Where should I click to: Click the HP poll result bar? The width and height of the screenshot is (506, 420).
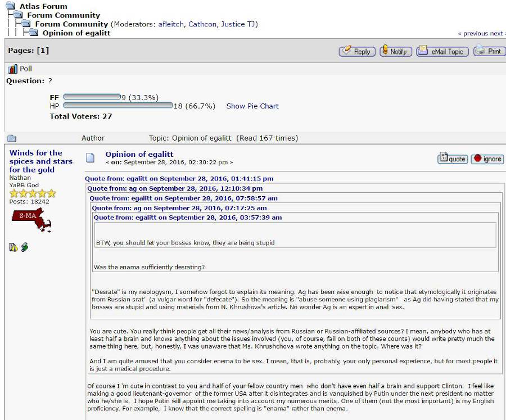click(x=118, y=105)
